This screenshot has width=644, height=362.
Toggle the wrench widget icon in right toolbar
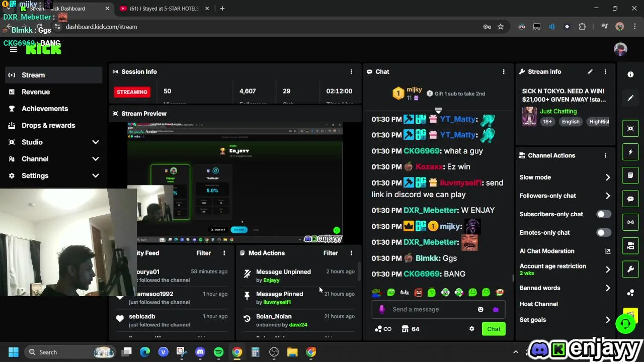[x=630, y=269]
